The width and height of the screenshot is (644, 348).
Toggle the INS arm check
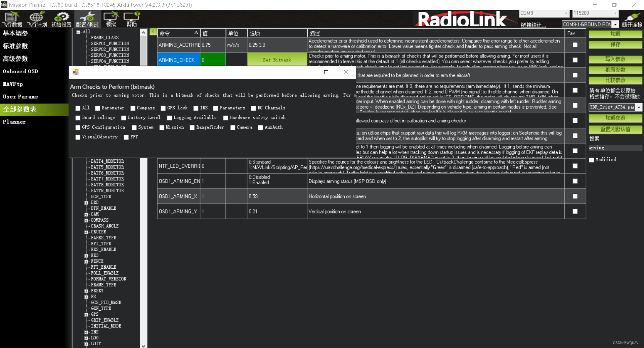pos(196,108)
